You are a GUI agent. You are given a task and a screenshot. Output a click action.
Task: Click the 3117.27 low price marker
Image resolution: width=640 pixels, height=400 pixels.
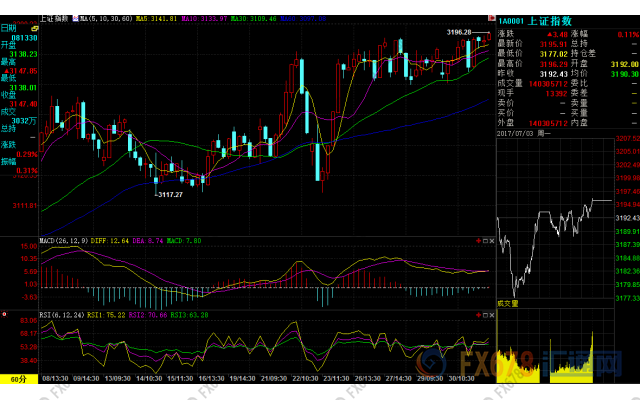pos(170,195)
